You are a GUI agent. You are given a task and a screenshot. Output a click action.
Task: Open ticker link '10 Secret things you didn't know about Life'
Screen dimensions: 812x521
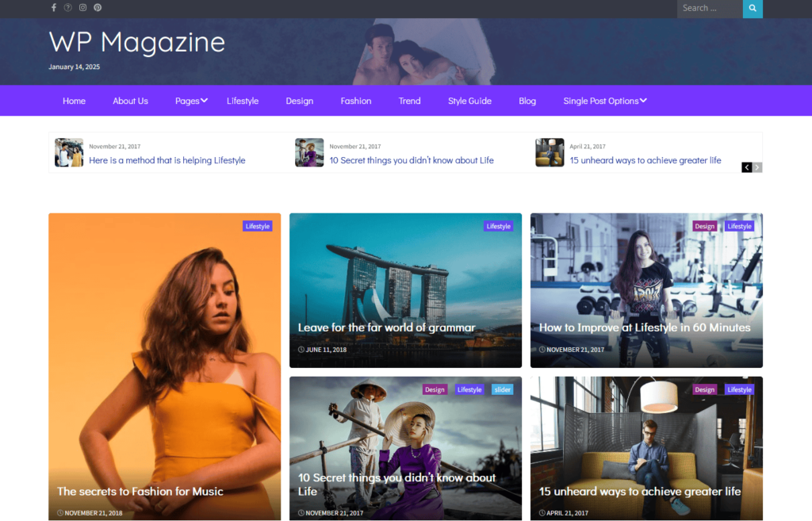point(412,160)
